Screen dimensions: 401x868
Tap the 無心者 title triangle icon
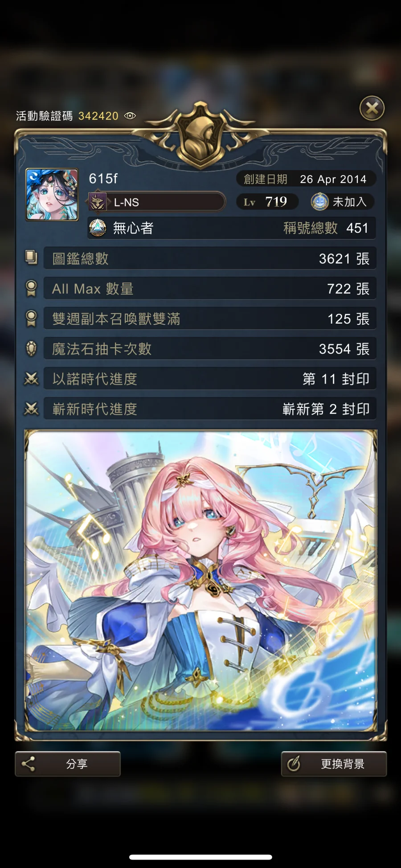click(98, 228)
